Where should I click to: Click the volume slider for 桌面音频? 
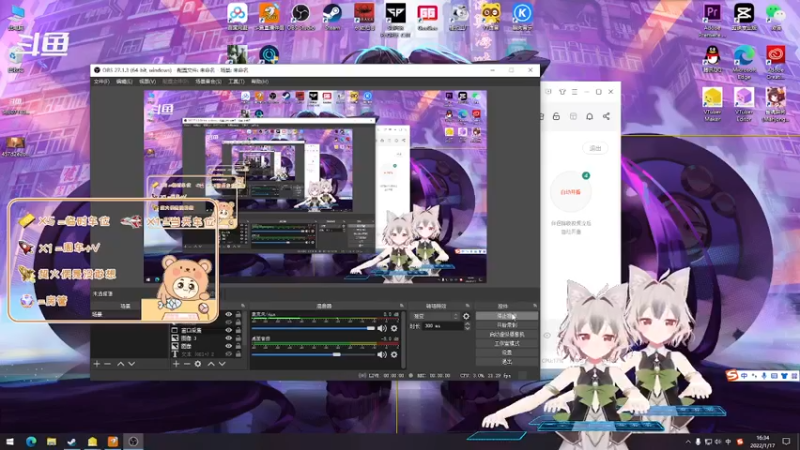click(313, 354)
